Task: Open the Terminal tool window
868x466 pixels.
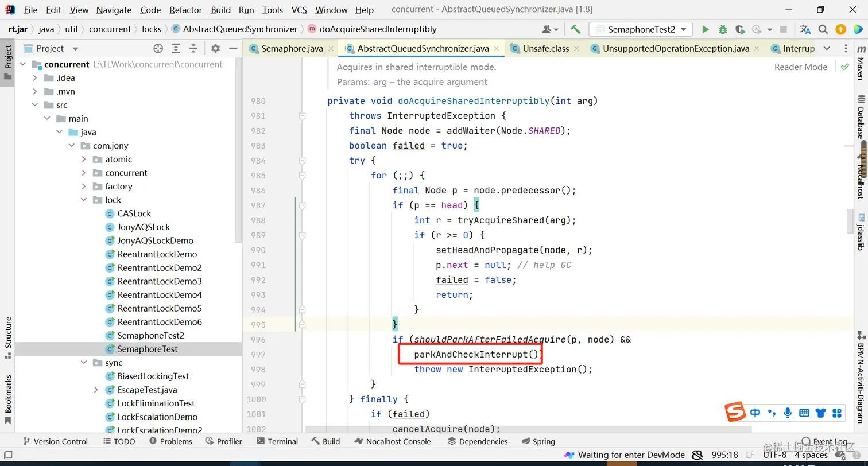Action: click(x=277, y=441)
